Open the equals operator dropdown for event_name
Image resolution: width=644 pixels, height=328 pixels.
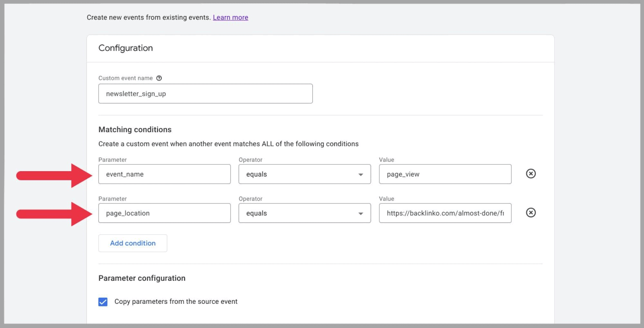pyautogui.click(x=304, y=174)
